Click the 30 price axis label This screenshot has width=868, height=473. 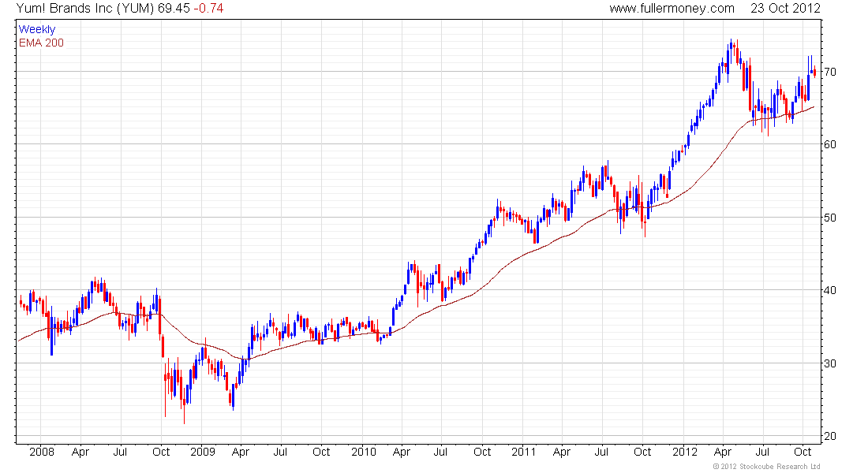(x=829, y=363)
